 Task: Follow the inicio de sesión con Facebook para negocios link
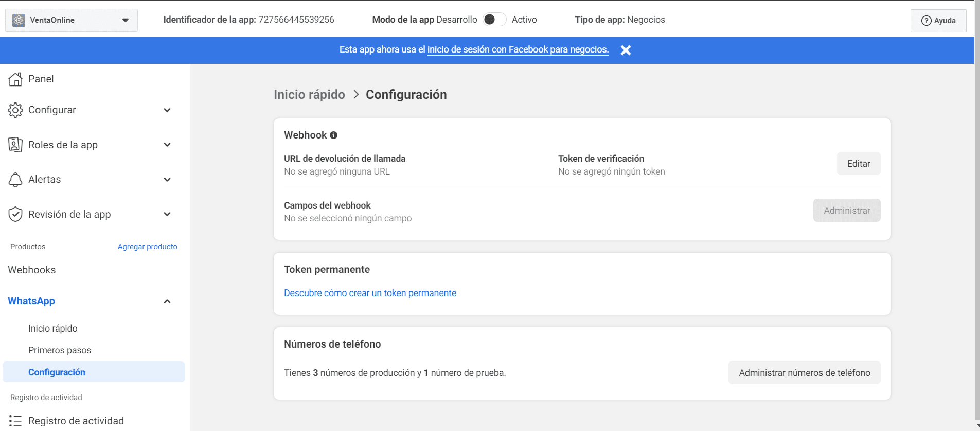518,49
